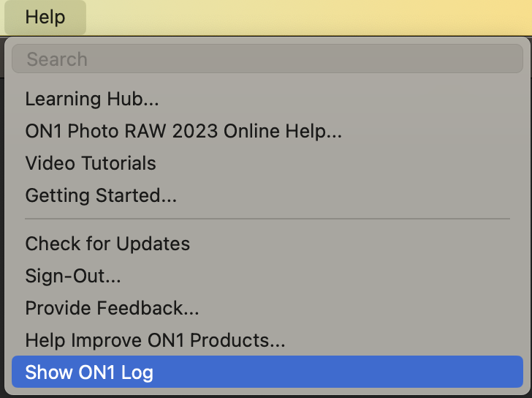This screenshot has width=532, height=398.
Task: Choose Help Improve ON1 Products
Action: tap(155, 340)
